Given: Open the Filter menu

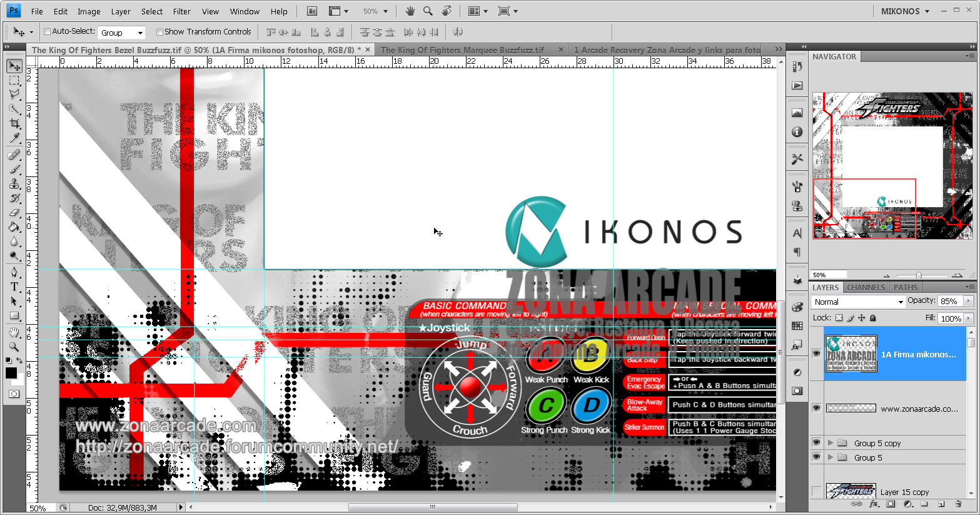Looking at the screenshot, I should 182,11.
